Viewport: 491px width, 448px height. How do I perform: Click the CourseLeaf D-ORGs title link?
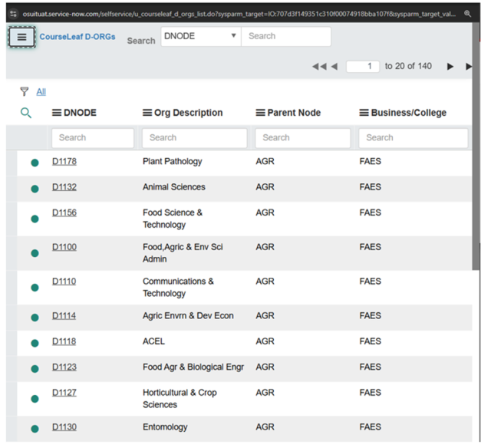[x=77, y=37]
